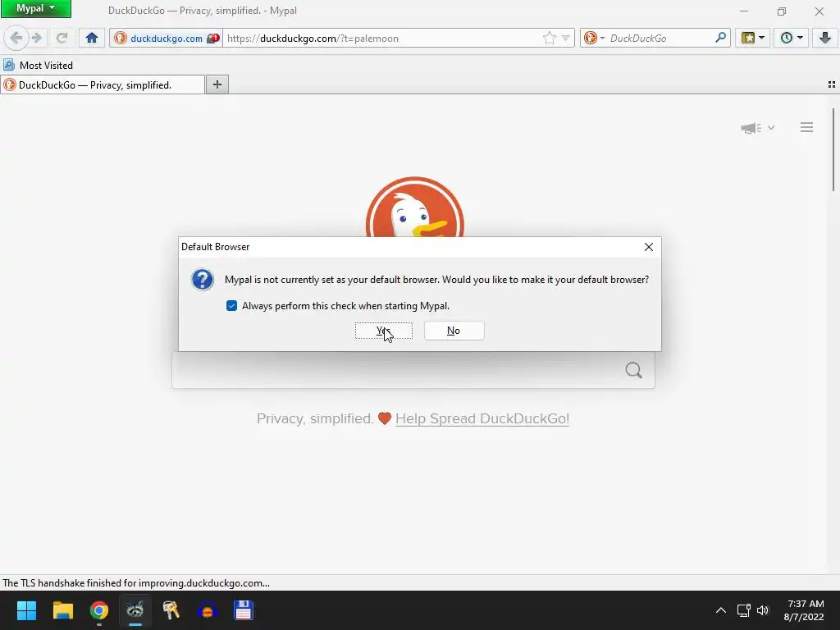Click Yes to set default browser
The height and width of the screenshot is (630, 840).
click(384, 331)
